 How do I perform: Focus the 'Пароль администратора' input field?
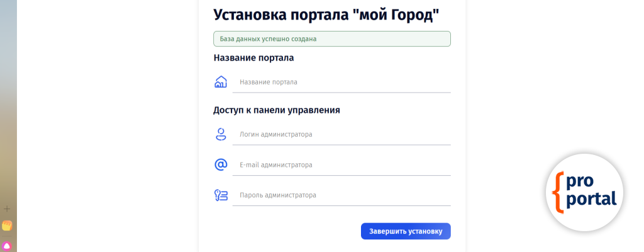(x=341, y=195)
